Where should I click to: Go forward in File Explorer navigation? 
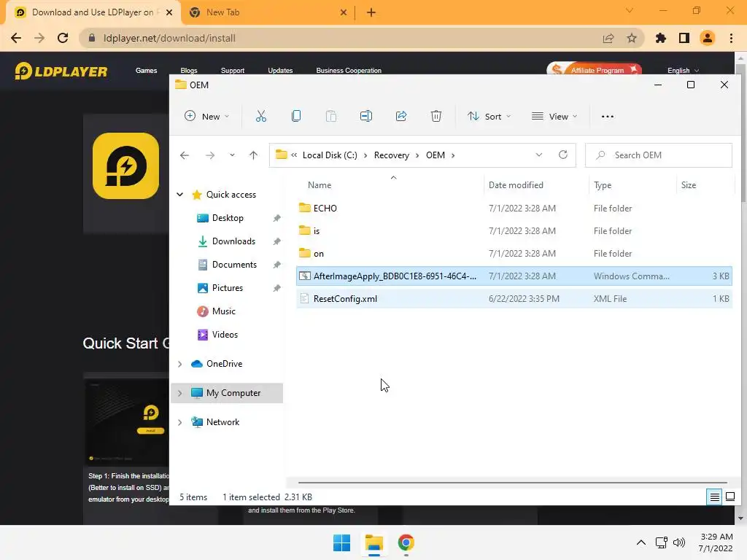[x=210, y=155]
